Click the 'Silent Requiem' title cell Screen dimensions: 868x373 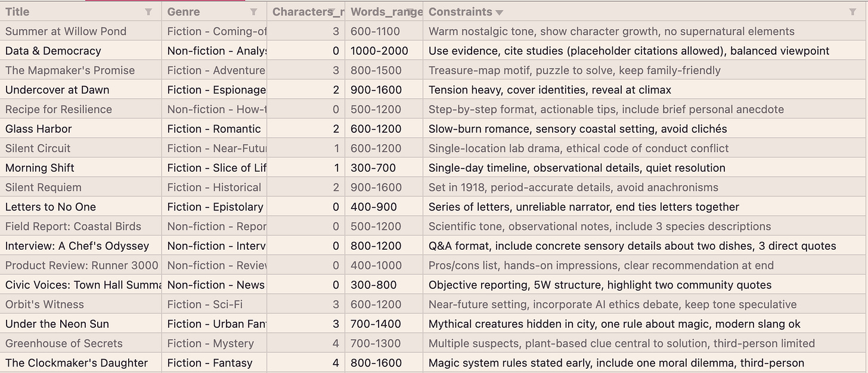point(81,187)
